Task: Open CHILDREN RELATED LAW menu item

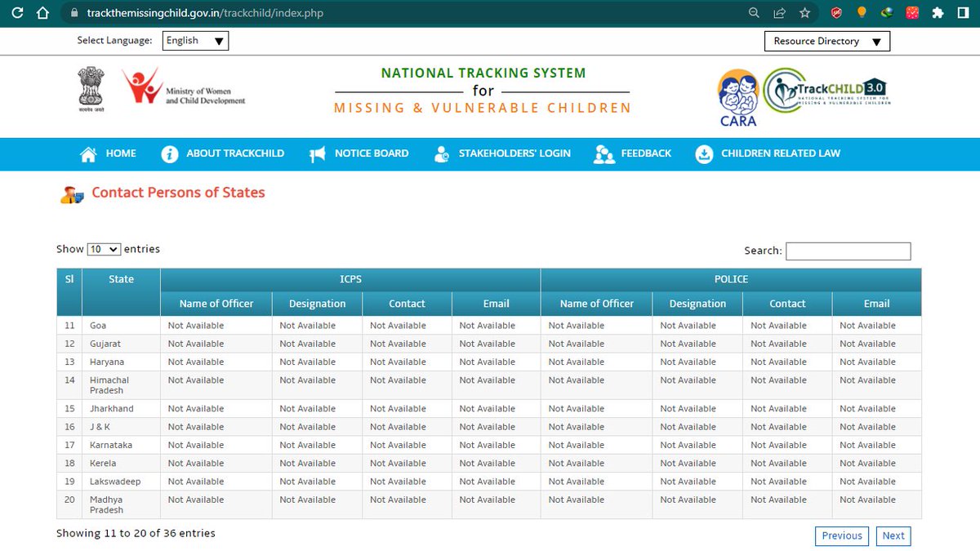Action: (x=781, y=153)
